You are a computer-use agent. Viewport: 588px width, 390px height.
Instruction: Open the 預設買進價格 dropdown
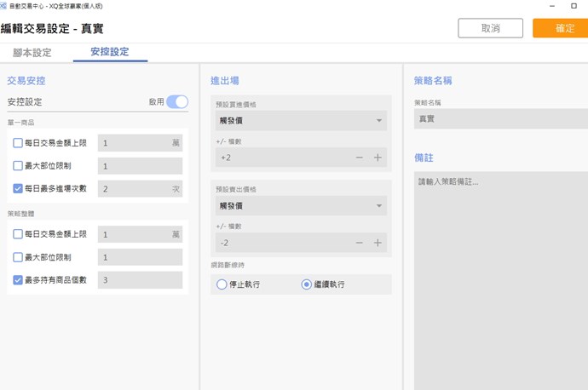298,121
